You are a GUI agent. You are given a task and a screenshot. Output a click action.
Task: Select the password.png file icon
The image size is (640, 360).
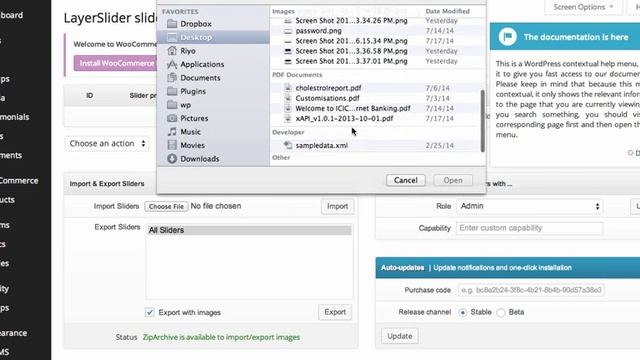pyautogui.click(x=288, y=31)
